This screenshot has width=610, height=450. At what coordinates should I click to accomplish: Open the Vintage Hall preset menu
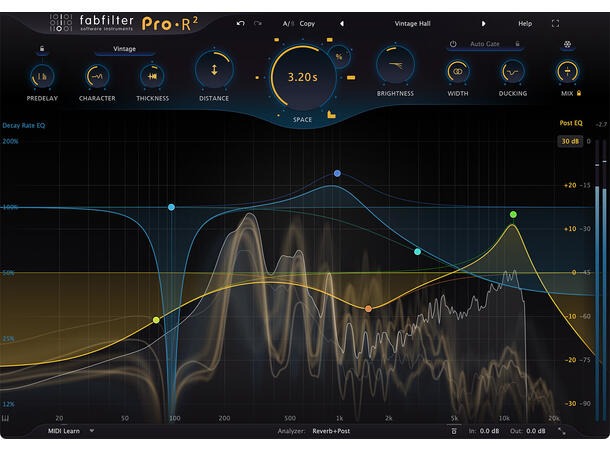(x=412, y=24)
